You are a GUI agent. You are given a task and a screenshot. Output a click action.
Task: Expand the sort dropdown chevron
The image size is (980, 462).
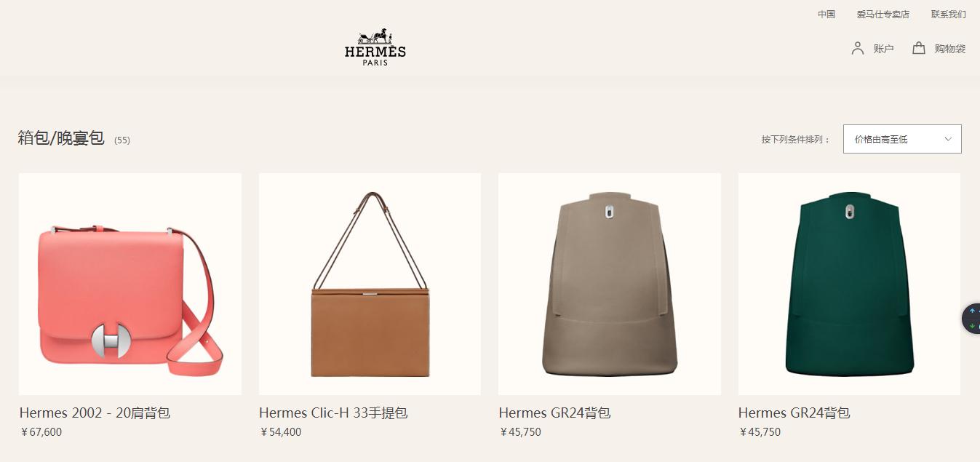point(948,139)
